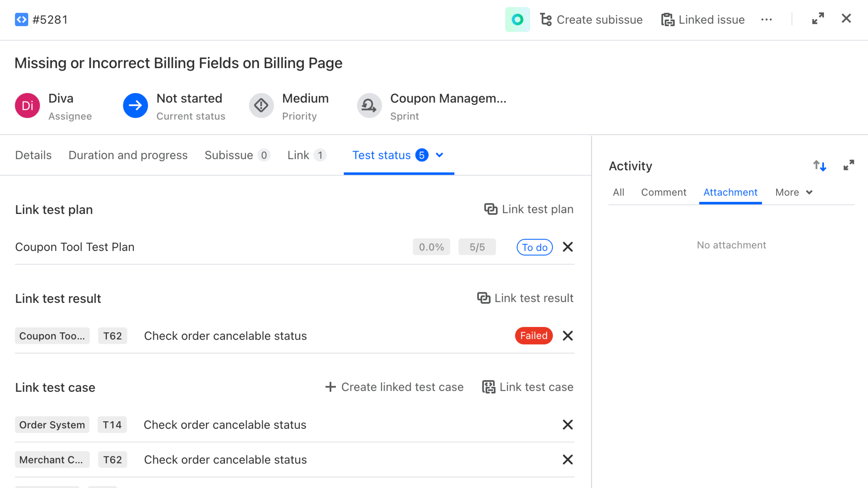868x488 pixels.
Task: Expand the issue to fullscreen
Action: click(x=818, y=19)
